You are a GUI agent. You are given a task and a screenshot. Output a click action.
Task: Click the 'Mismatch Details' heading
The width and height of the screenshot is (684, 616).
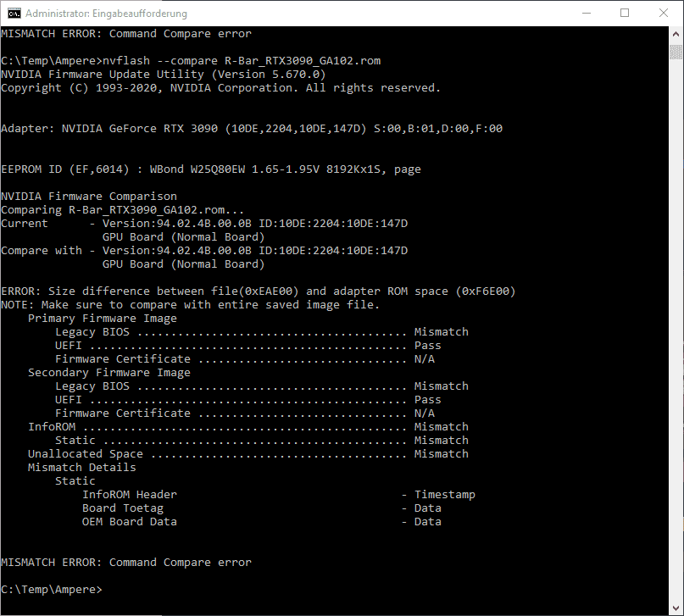click(82, 468)
